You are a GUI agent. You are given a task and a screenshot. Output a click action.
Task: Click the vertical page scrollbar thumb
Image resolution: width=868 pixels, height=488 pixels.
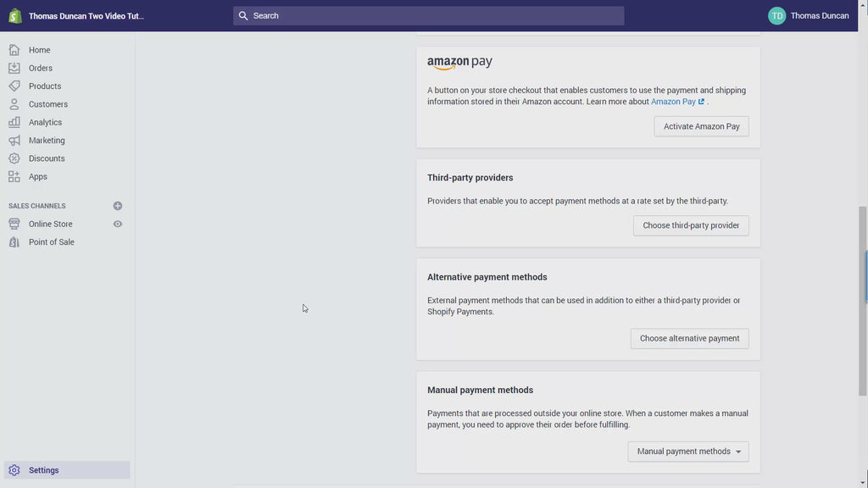[x=862, y=301]
